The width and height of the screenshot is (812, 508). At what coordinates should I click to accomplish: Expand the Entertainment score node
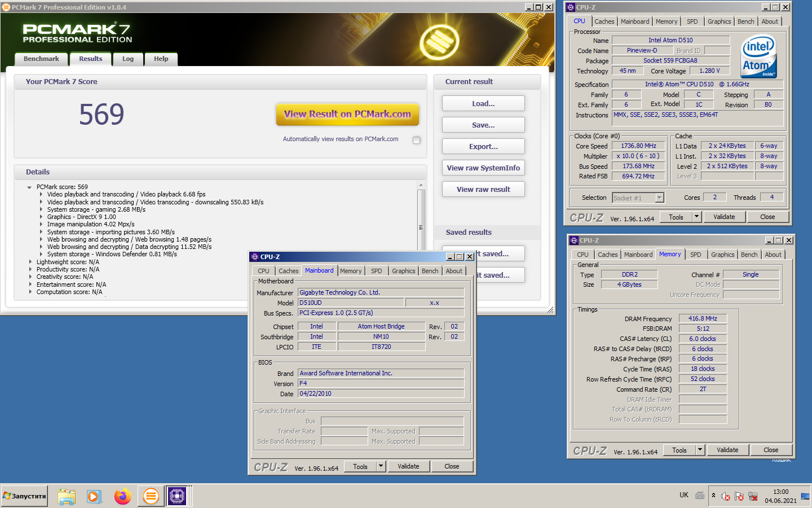[x=30, y=284]
